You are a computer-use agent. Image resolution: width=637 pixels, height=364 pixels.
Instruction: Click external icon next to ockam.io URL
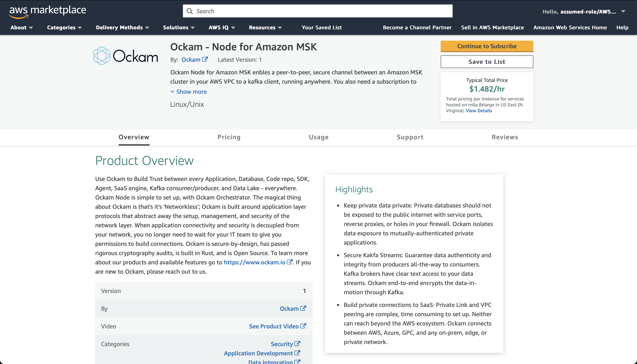[289, 262]
